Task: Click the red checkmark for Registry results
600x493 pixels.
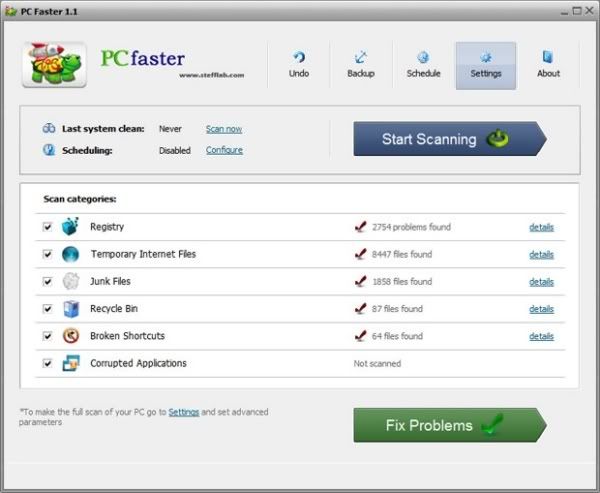Action: point(360,226)
